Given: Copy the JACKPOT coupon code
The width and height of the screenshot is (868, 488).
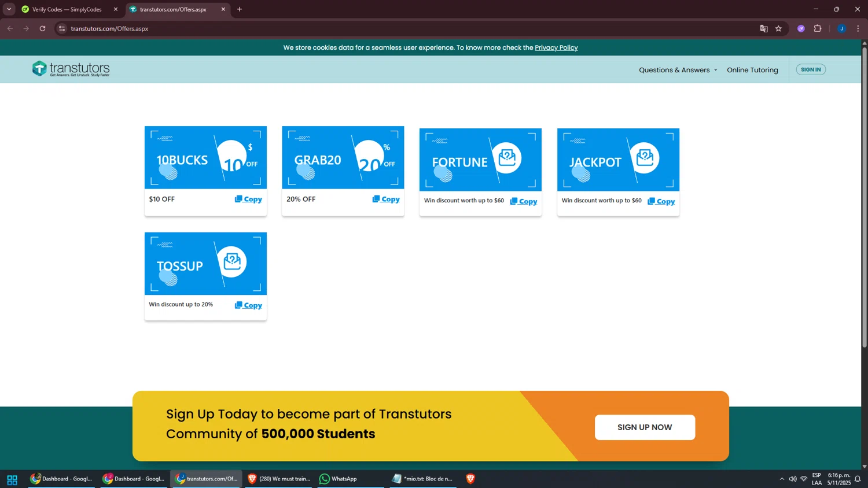Looking at the screenshot, I should point(661,201).
